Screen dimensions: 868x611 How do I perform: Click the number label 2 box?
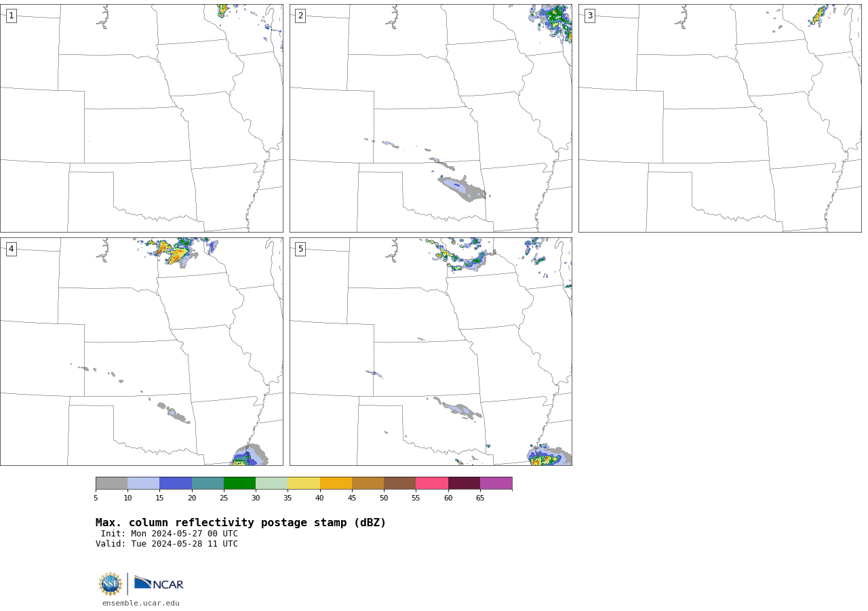[300, 16]
